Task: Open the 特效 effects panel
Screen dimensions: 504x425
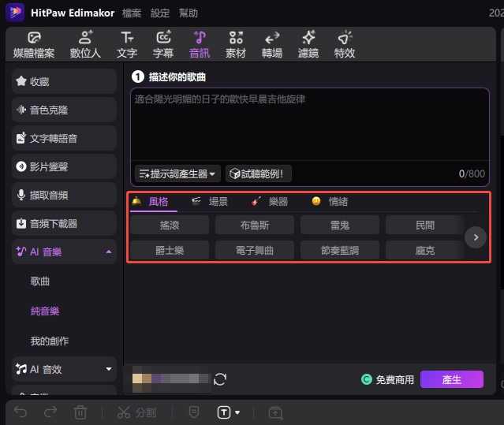Action: pyautogui.click(x=345, y=45)
